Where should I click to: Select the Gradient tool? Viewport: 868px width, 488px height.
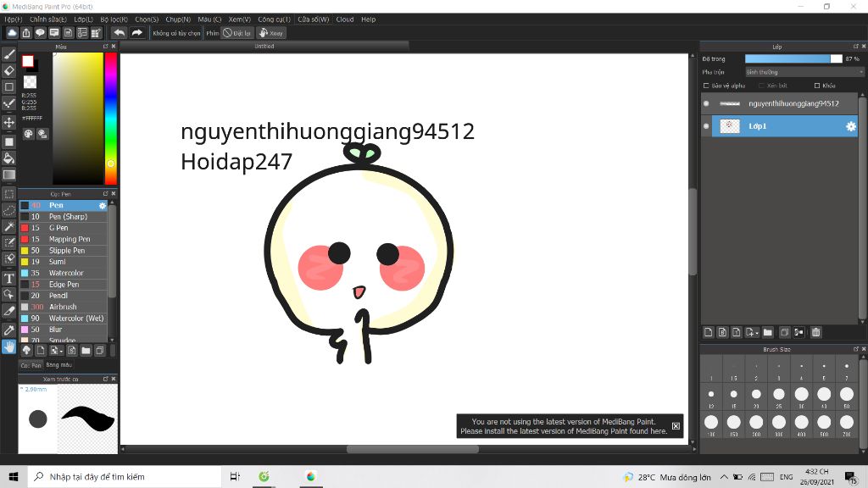click(8, 175)
